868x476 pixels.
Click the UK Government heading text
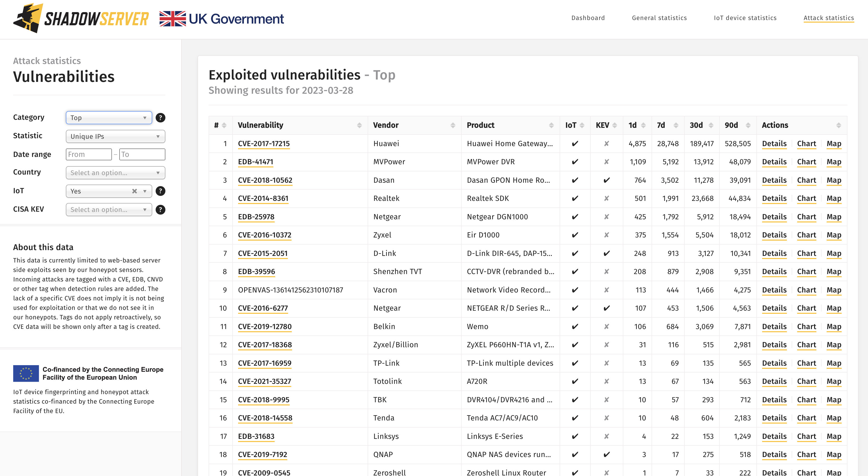point(236,19)
